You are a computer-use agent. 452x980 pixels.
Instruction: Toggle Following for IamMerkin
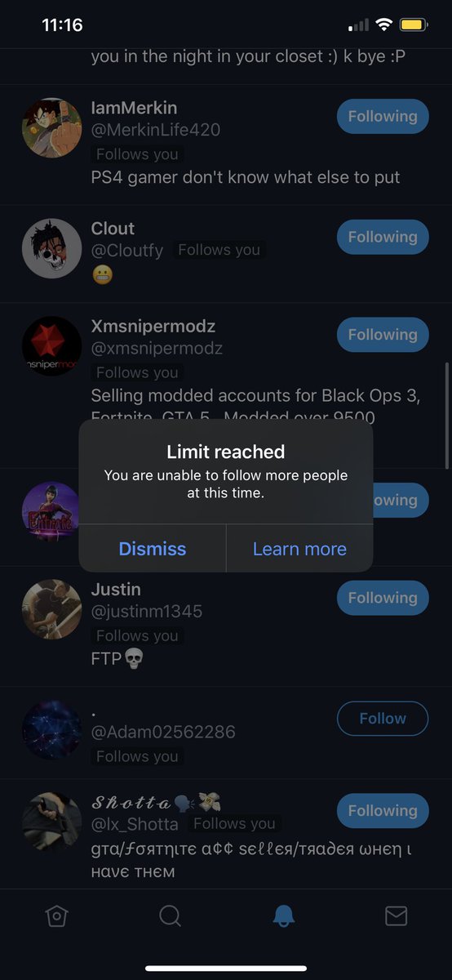[x=383, y=117]
